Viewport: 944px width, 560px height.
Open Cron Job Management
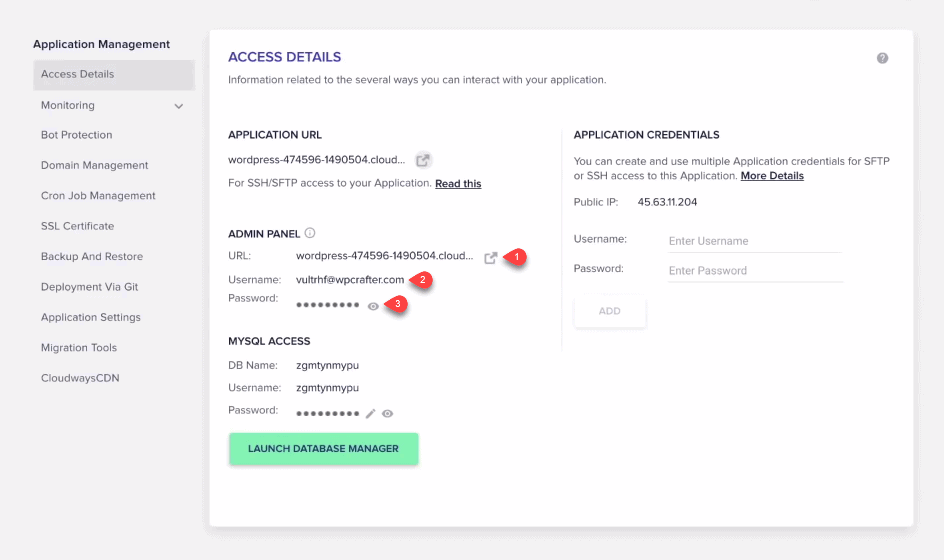(x=98, y=196)
